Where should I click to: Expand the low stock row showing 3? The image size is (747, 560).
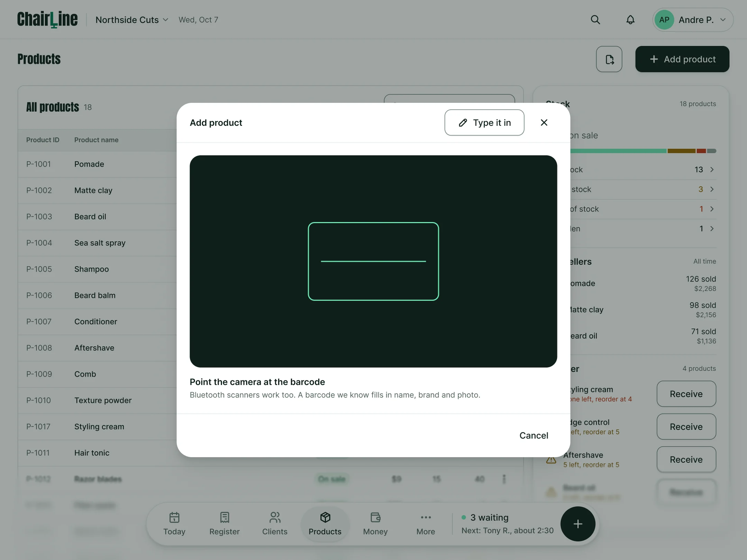tap(643, 189)
